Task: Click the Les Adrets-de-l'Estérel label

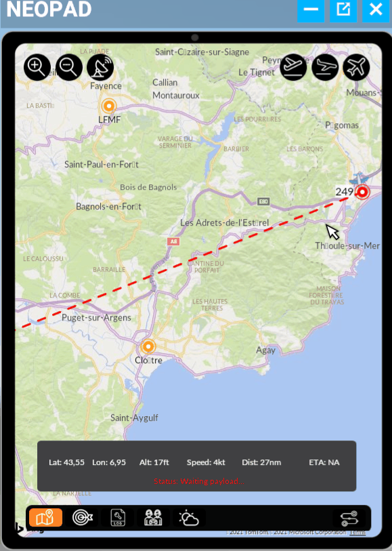Action: (x=225, y=223)
